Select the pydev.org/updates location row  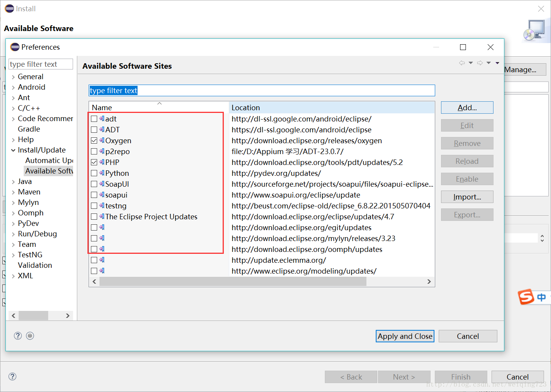pyautogui.click(x=276, y=173)
